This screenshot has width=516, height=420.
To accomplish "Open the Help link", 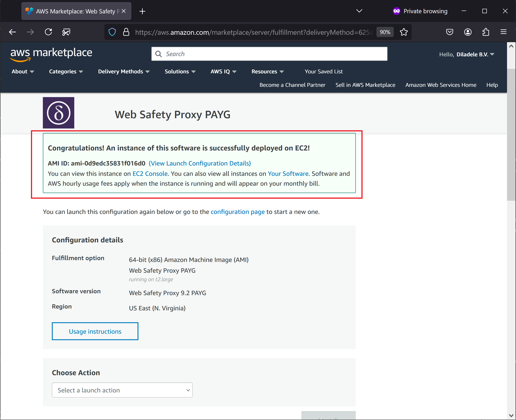I will click(492, 85).
